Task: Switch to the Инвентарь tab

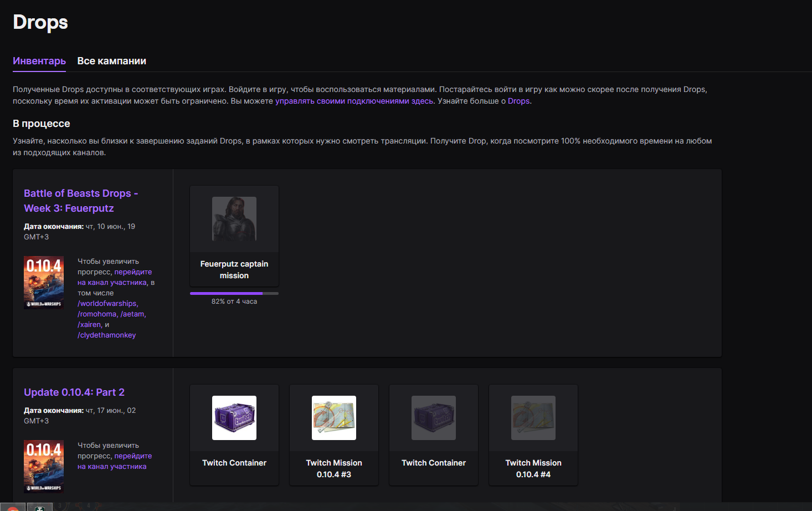Action: (39, 61)
